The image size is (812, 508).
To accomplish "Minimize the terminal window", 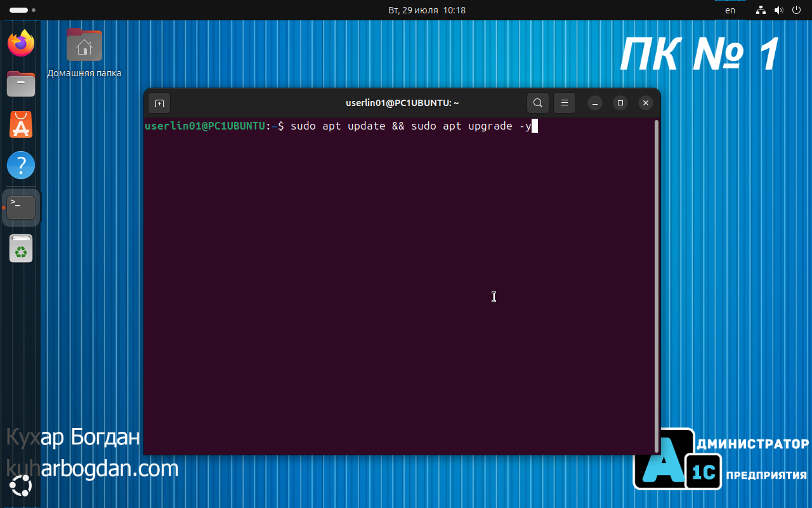I will pos(594,103).
